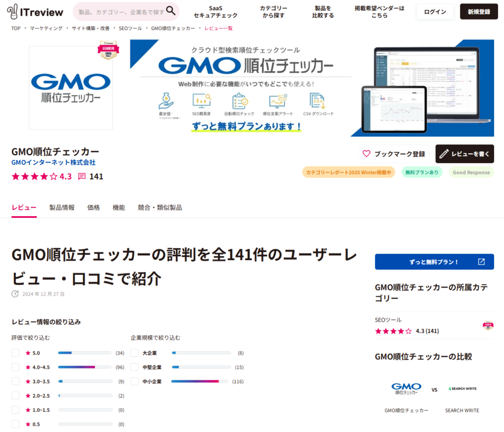Screen dimensions: 504x432
Task: Click the GMO順位チェッカー comparison logo
Action: 406,389
